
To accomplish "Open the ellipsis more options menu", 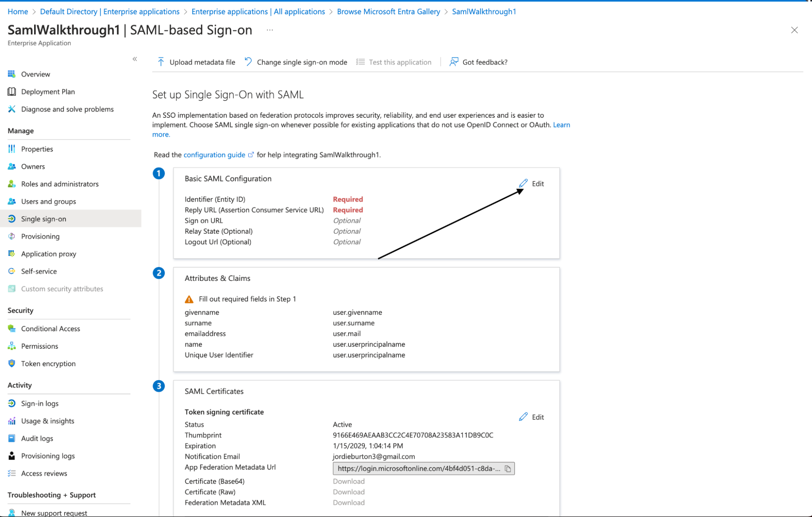I will point(270,30).
